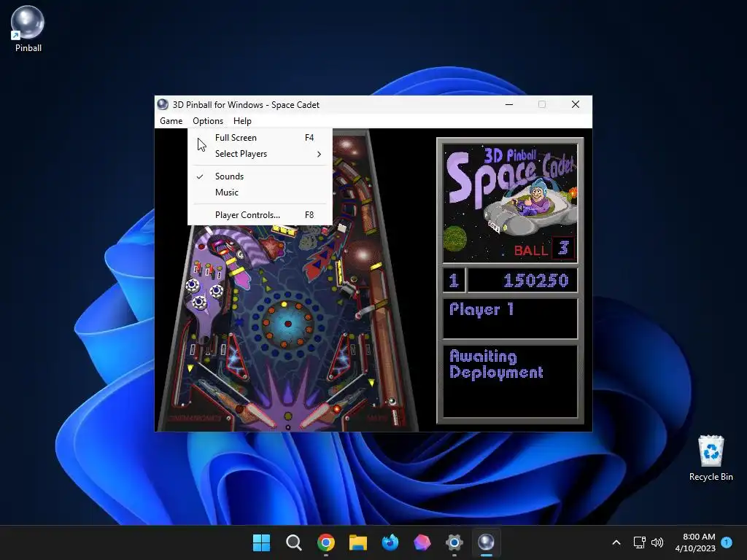This screenshot has height=560, width=747.
Task: Minimize the 3D Pinball window
Action: click(x=509, y=104)
